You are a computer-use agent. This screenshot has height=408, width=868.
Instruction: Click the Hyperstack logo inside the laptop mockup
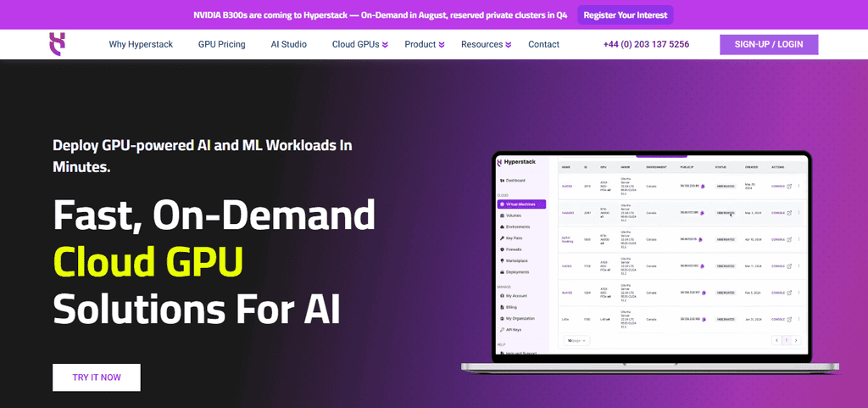(x=516, y=162)
